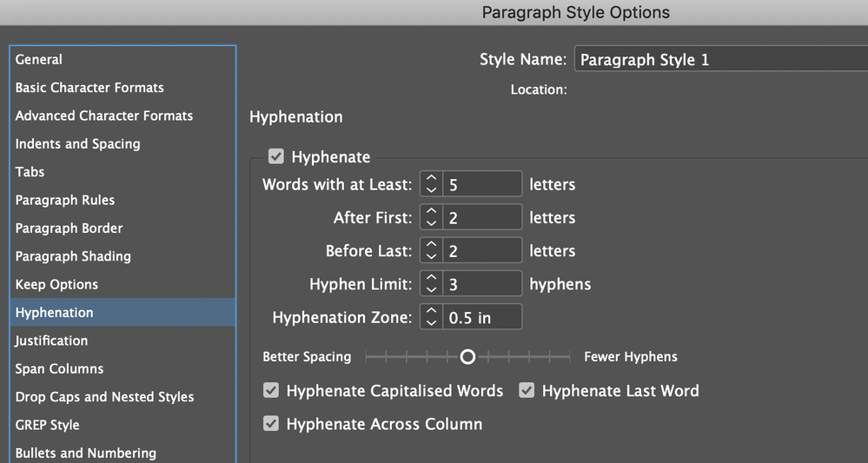Click the Words with at Least stepper arrows
The height and width of the screenshot is (463, 868).
click(x=431, y=184)
